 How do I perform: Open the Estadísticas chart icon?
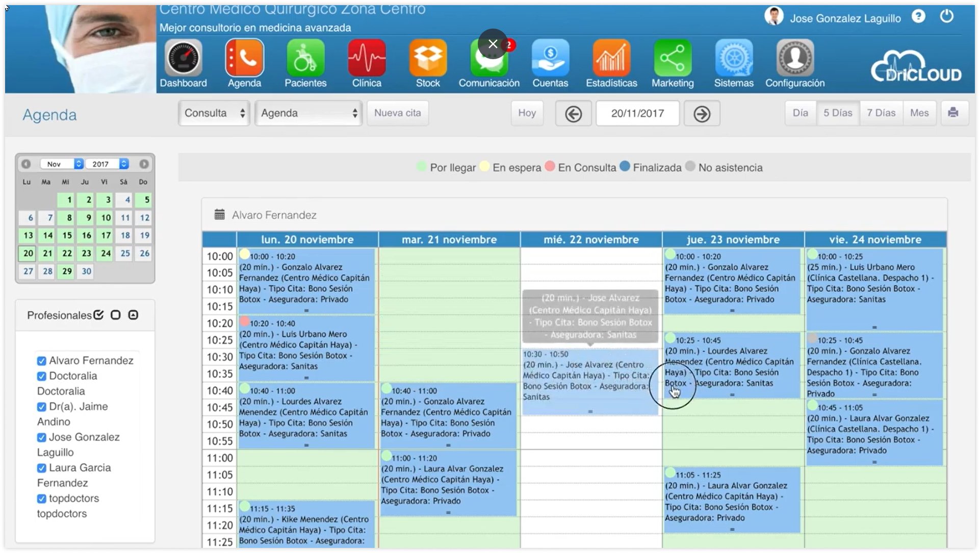[x=611, y=59]
